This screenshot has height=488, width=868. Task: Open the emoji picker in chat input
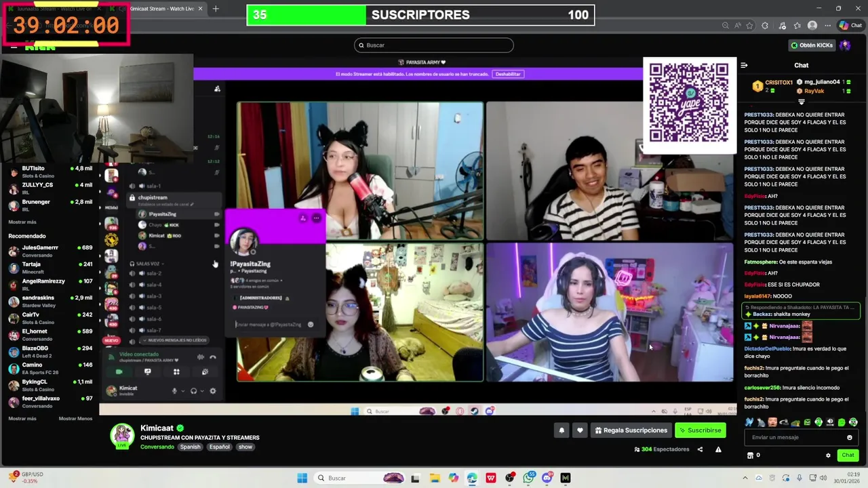coord(849,437)
